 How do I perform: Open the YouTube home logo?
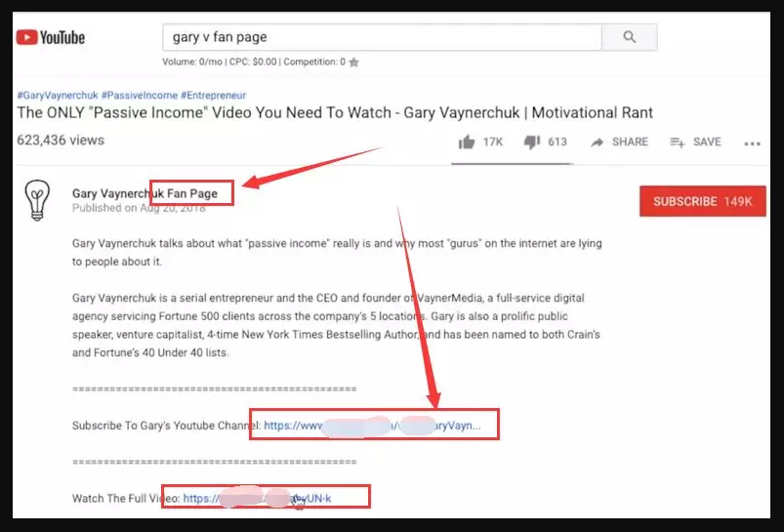point(51,37)
